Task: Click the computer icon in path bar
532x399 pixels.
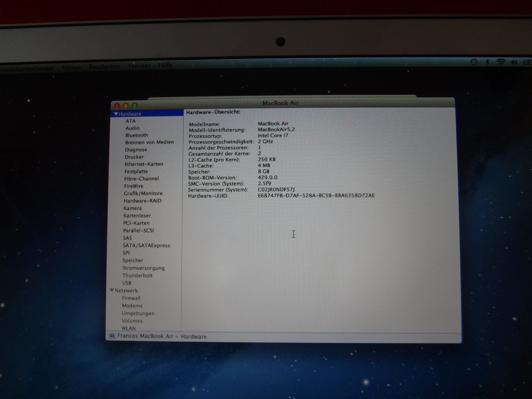Action: click(x=112, y=336)
